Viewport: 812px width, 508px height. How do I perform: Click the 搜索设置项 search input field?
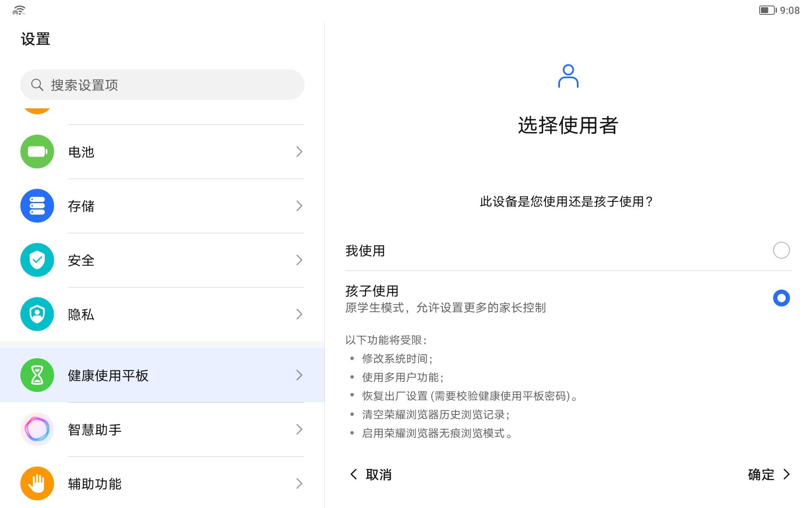click(162, 84)
